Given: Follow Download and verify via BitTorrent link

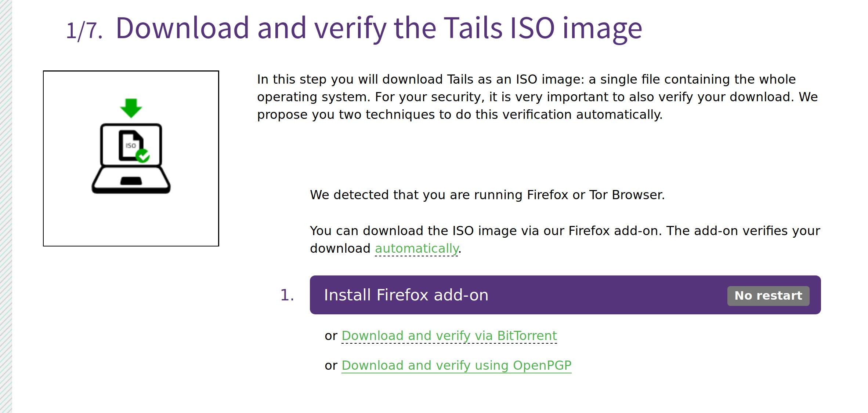Looking at the screenshot, I should pyautogui.click(x=449, y=336).
